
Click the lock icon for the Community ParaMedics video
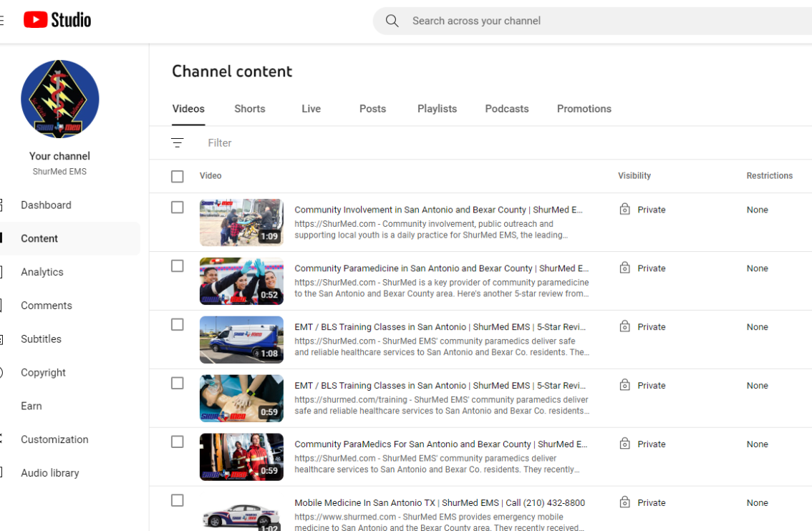(624, 444)
